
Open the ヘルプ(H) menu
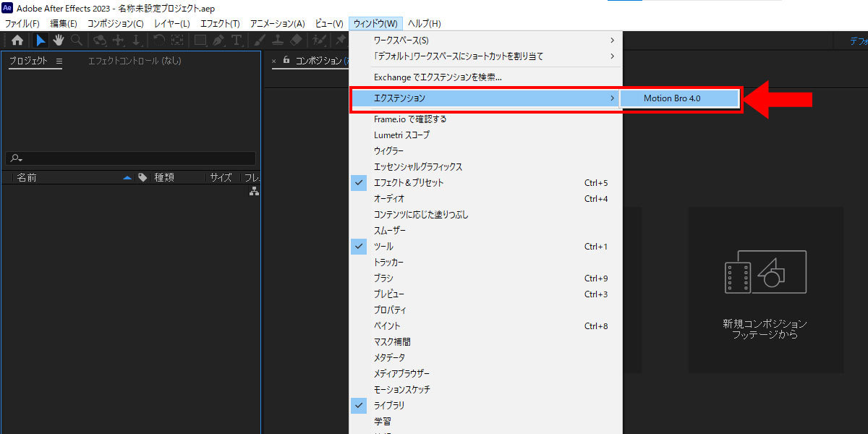(x=425, y=24)
